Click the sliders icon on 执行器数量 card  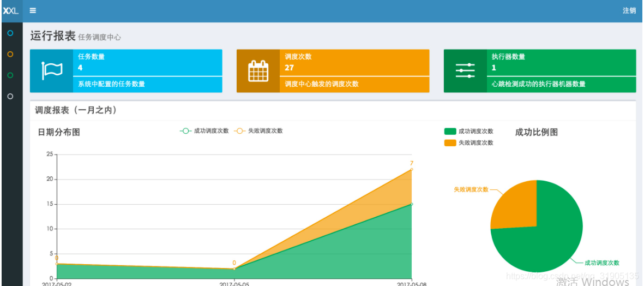[465, 70]
